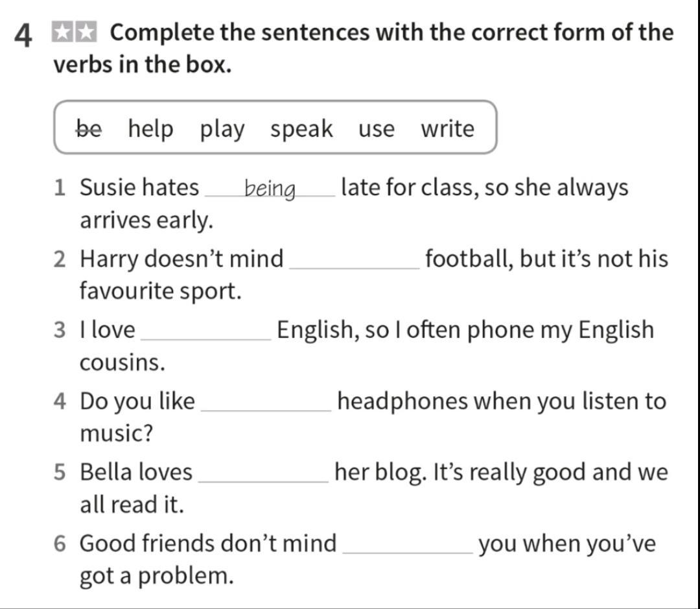Click the handwritten answer 'being'
Viewport: 700px width, 609px height.
[x=270, y=189]
